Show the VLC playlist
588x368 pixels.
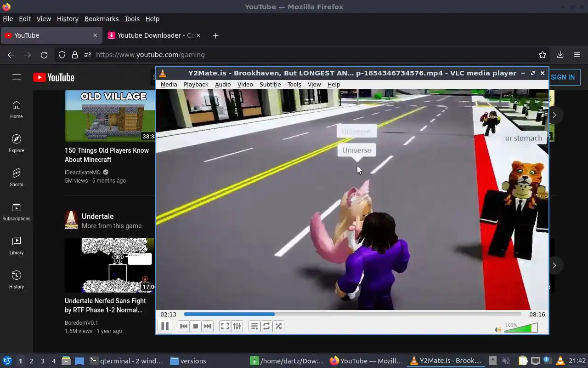point(254,326)
